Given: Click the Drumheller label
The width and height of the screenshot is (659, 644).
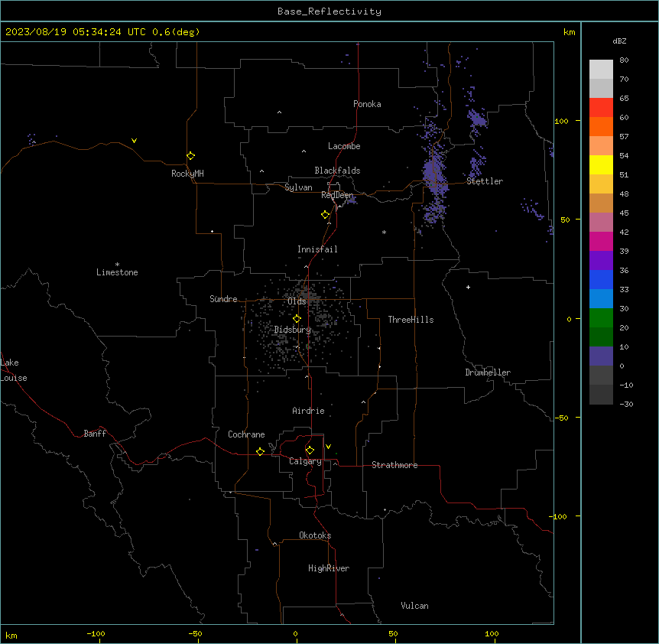Looking at the screenshot, I should (x=488, y=372).
